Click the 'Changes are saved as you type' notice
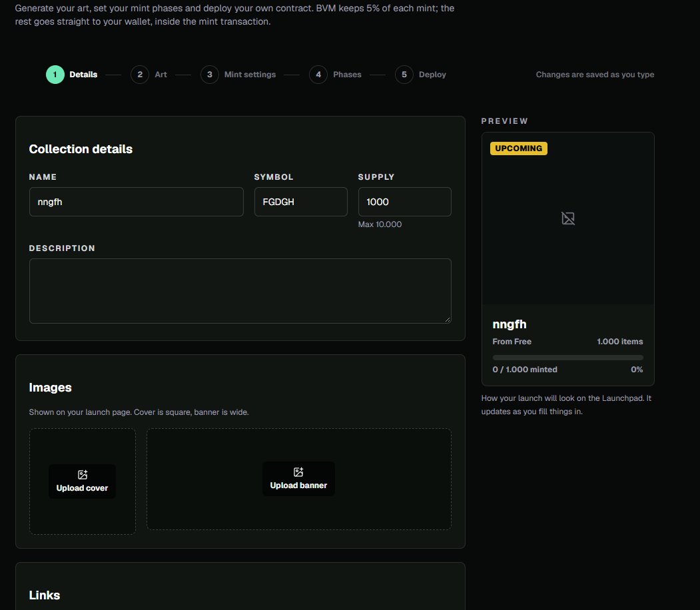The width and height of the screenshot is (700, 610). (595, 75)
